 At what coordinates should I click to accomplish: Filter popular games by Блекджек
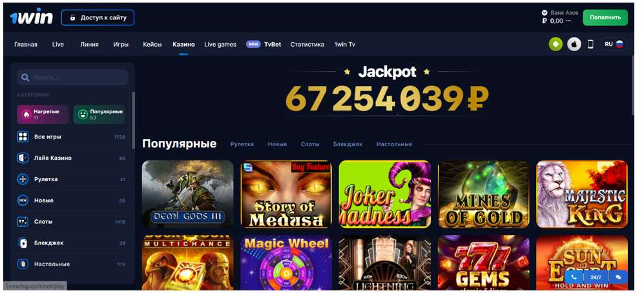pyautogui.click(x=348, y=144)
